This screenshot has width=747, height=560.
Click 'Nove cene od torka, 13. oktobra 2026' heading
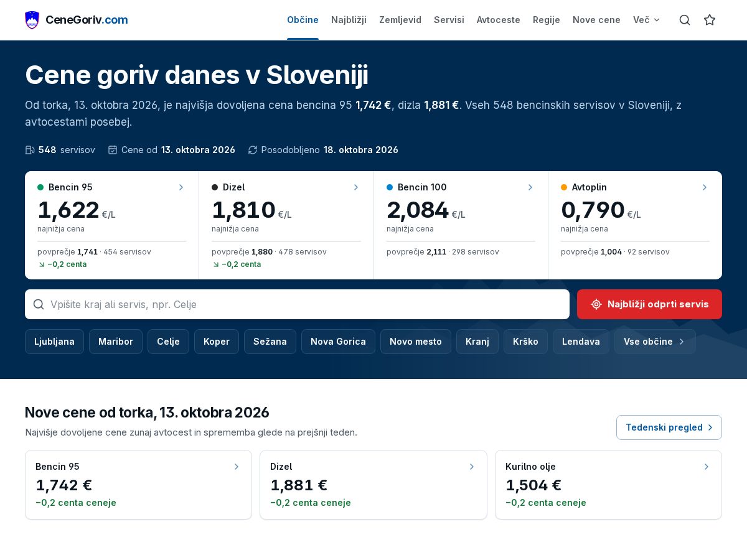click(147, 413)
